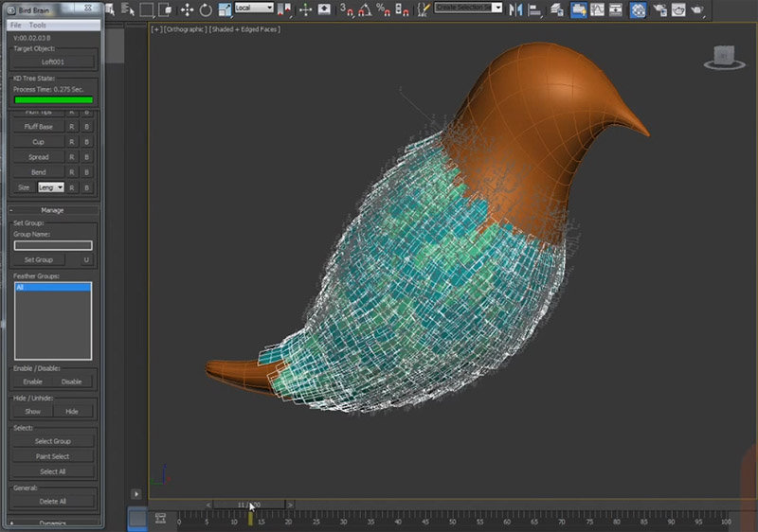Viewport: 758px width, 532px height.
Task: Click the Delete All button
Action: (x=52, y=501)
